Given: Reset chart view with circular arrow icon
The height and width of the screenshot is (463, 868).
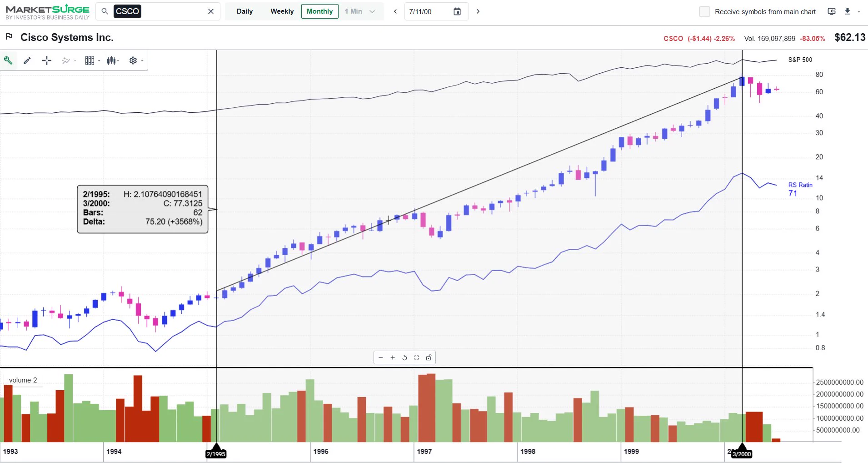Looking at the screenshot, I should click(404, 357).
